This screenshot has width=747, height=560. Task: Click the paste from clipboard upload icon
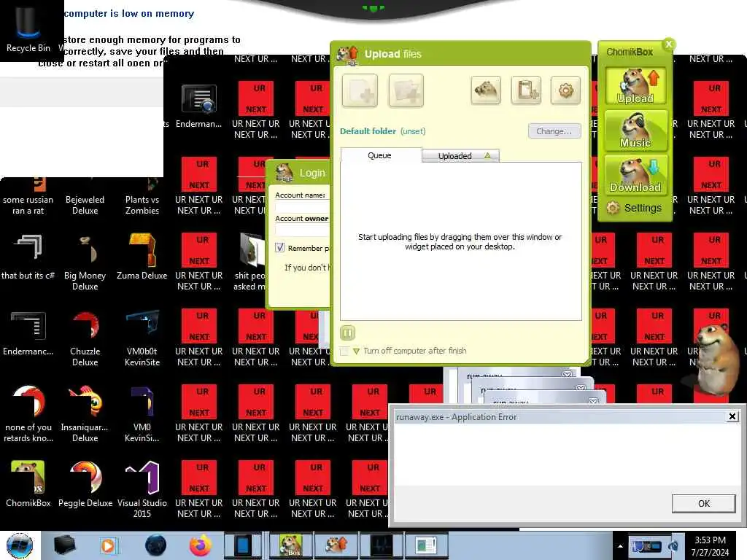click(526, 90)
